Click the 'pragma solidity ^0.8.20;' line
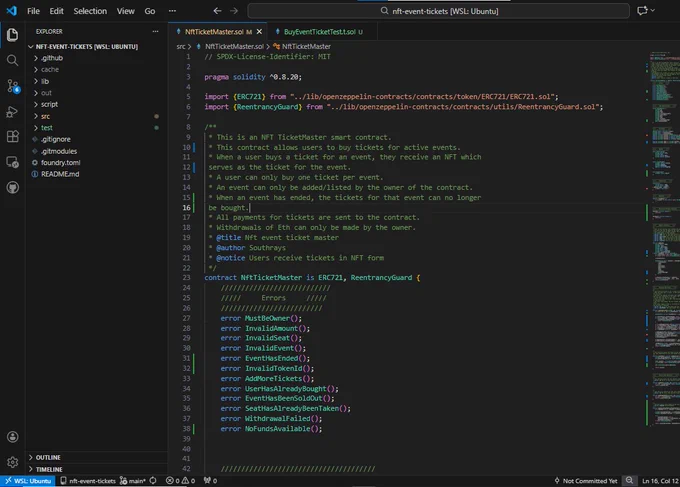680x487 pixels. (x=253, y=77)
